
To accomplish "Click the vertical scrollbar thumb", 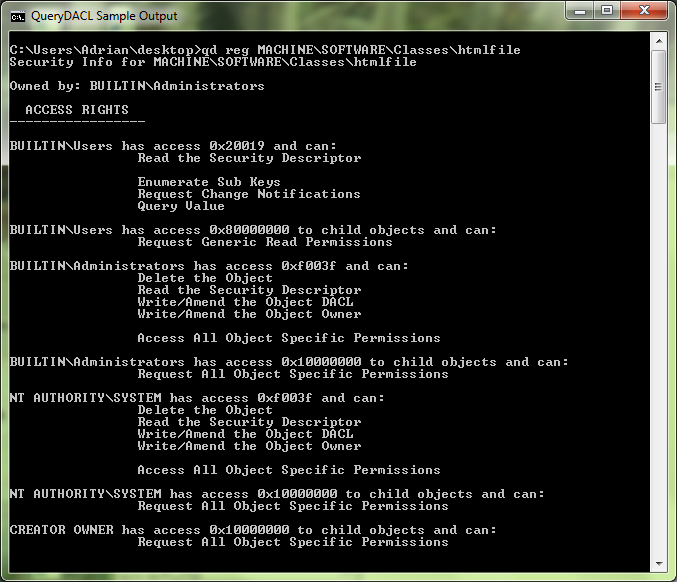I will [x=659, y=87].
